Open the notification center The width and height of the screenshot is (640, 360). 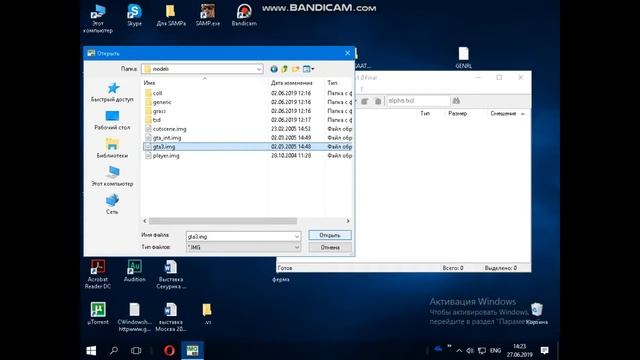tap(544, 350)
